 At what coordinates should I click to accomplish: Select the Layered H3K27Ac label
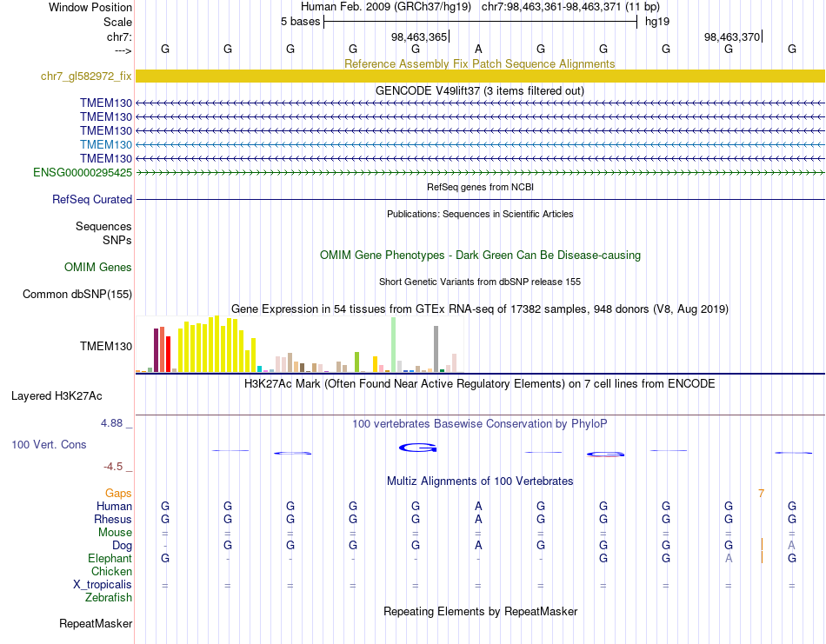coord(57,396)
